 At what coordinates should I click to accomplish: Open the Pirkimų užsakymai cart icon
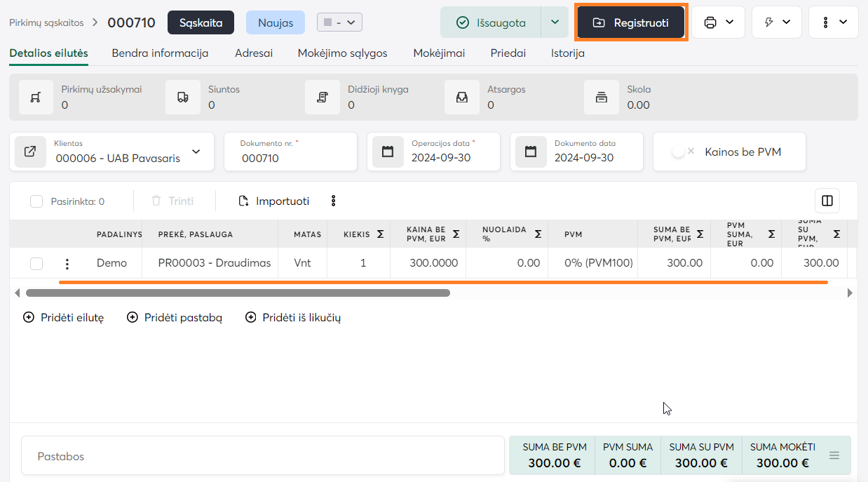coord(35,98)
